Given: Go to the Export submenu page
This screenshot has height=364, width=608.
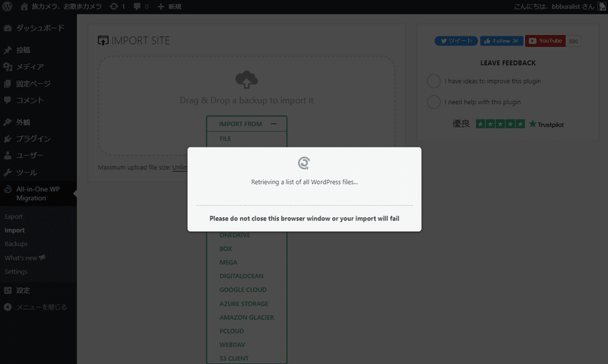Looking at the screenshot, I should [14, 217].
